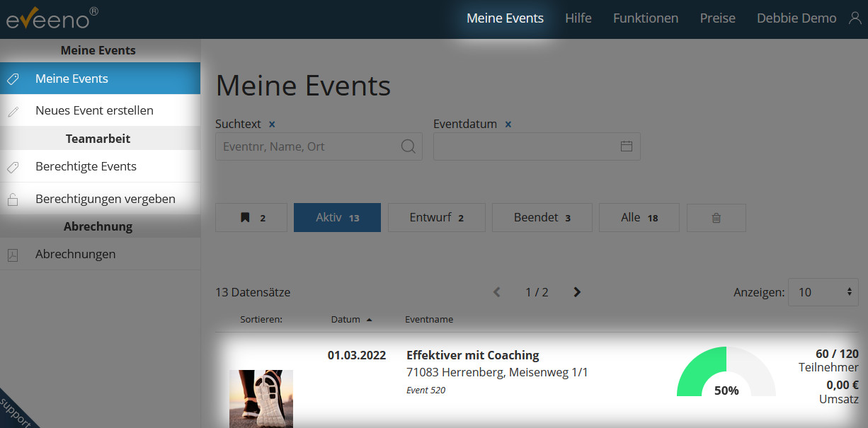
Task: Open Hilfe in the top navigation
Action: [x=578, y=18]
